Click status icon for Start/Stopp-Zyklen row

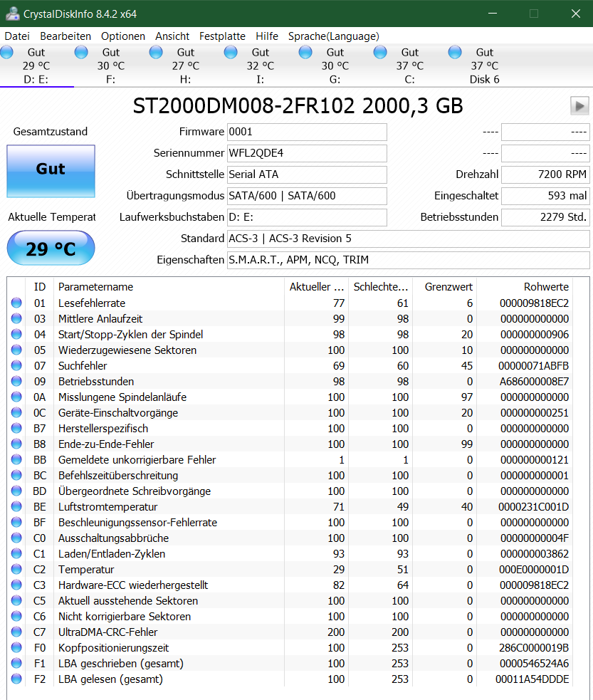16,334
